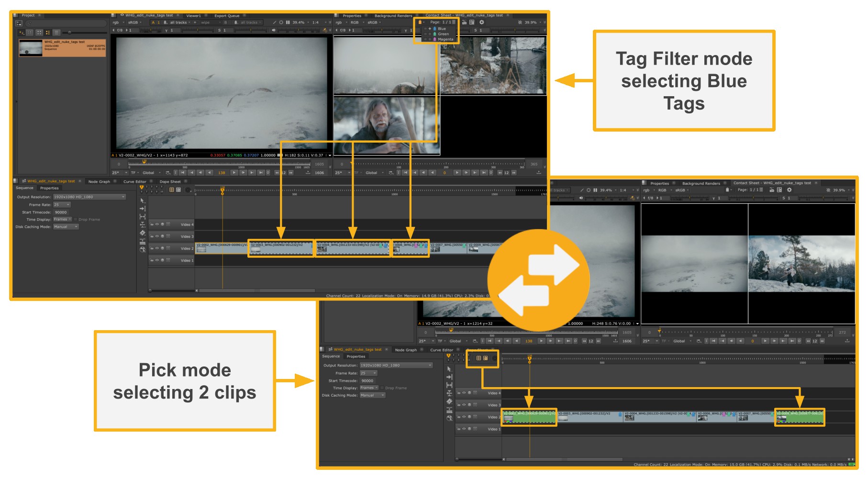This screenshot has height=478, width=868.
Task: Open the Contact Sheet settings gear
Action: click(x=481, y=22)
